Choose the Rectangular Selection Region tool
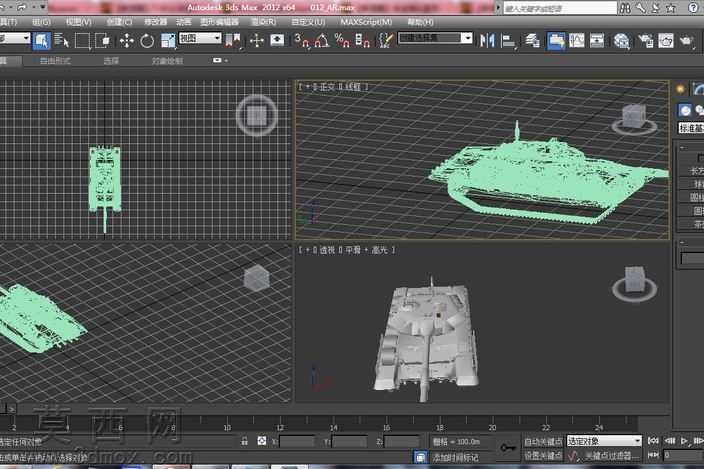Viewport: 704px width, 469px height. pos(82,41)
